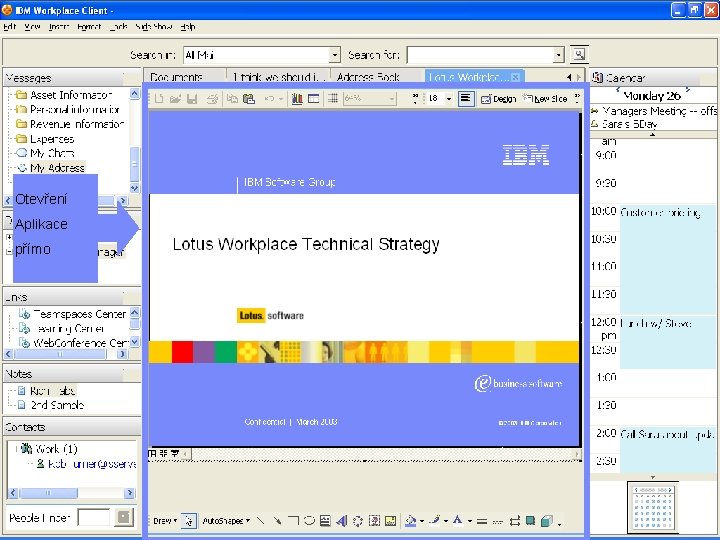
Task: Insert a diagram with the circular icon
Action: tap(358, 521)
